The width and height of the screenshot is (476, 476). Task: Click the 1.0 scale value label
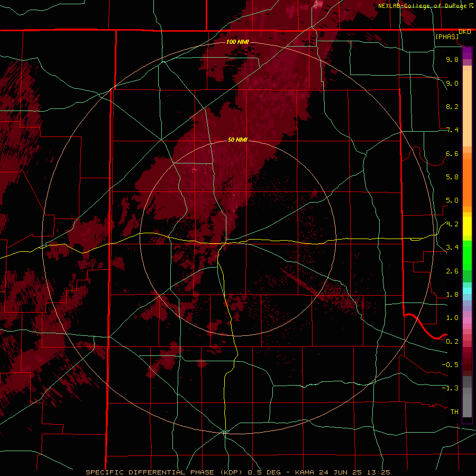click(452, 318)
